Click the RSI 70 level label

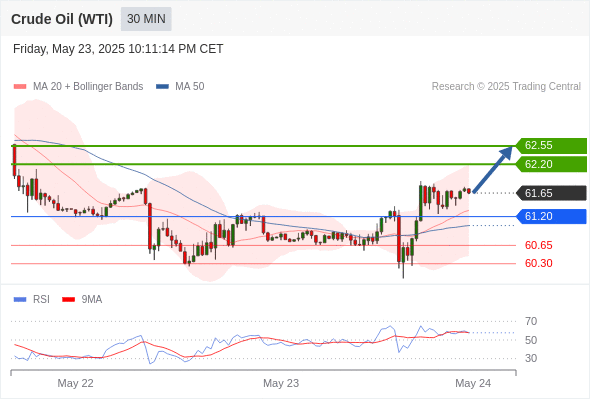click(x=531, y=321)
